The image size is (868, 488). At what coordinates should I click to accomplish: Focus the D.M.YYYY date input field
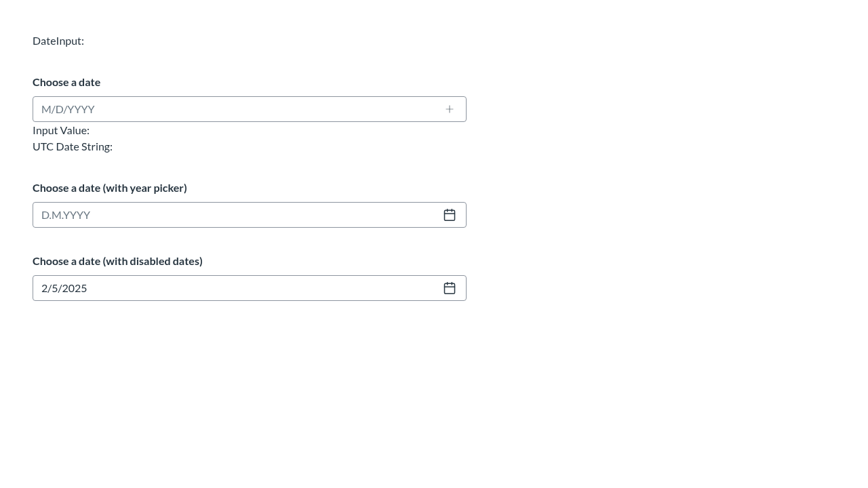tap(250, 215)
